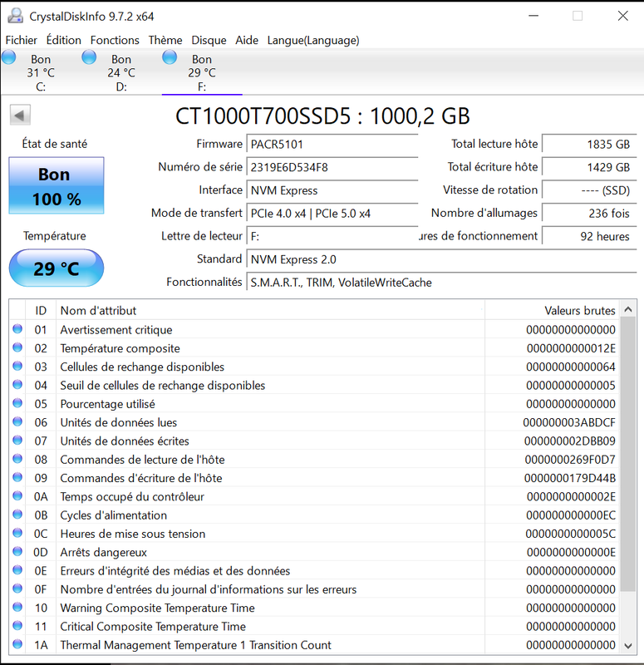This screenshot has height=665, width=644.
Task: Click status dot of attribute 02 Température composite
Action: (x=17, y=347)
